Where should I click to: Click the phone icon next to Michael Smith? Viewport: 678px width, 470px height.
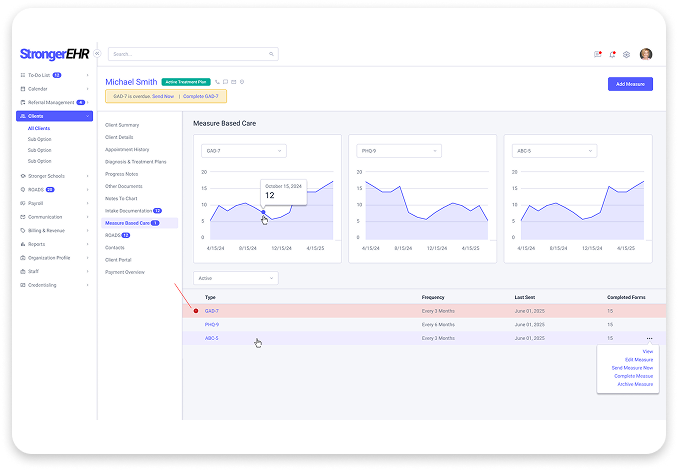click(x=217, y=81)
